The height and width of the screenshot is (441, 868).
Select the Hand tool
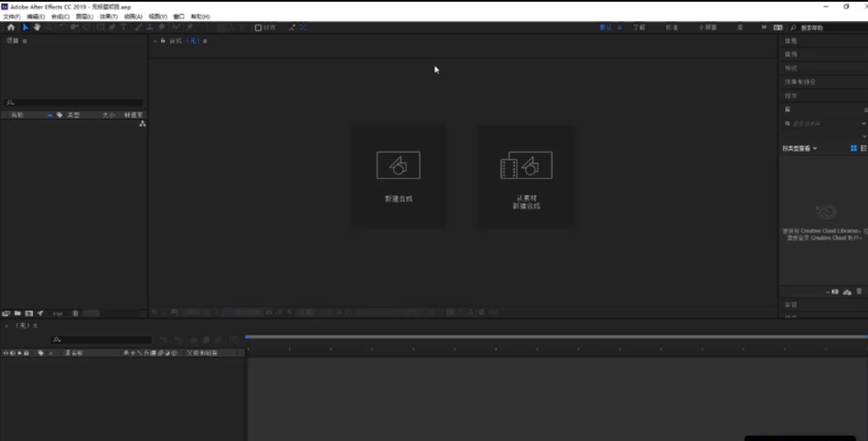click(x=37, y=27)
